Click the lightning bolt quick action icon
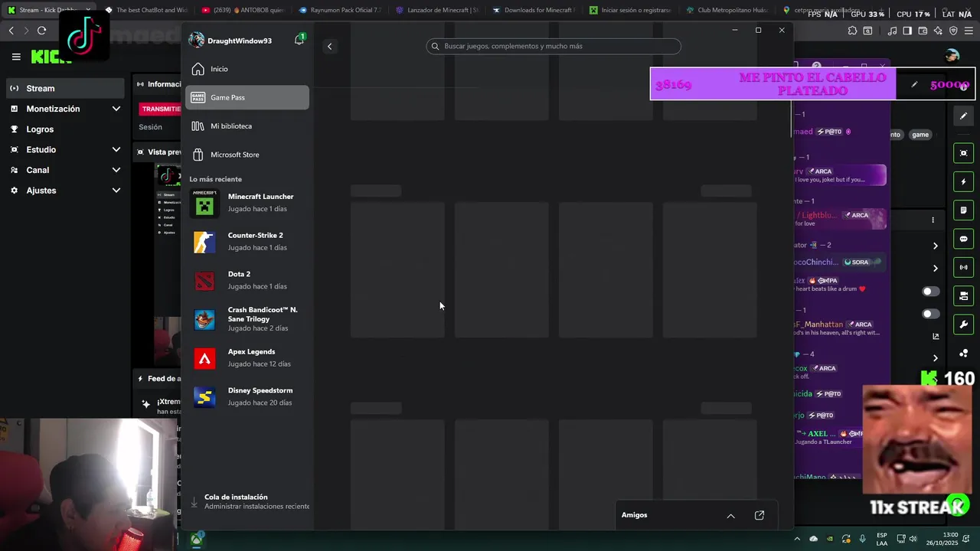 coord(963,182)
